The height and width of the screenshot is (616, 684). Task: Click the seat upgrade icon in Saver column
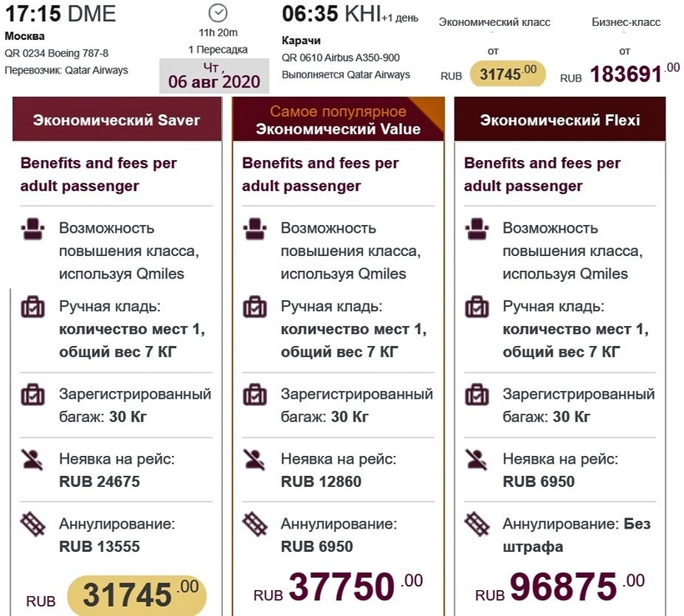pyautogui.click(x=33, y=228)
